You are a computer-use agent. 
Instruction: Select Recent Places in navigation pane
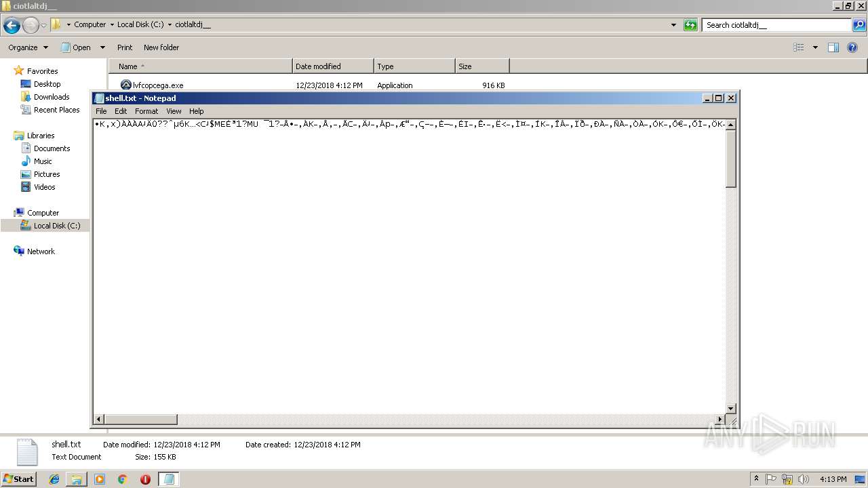pyautogui.click(x=56, y=110)
